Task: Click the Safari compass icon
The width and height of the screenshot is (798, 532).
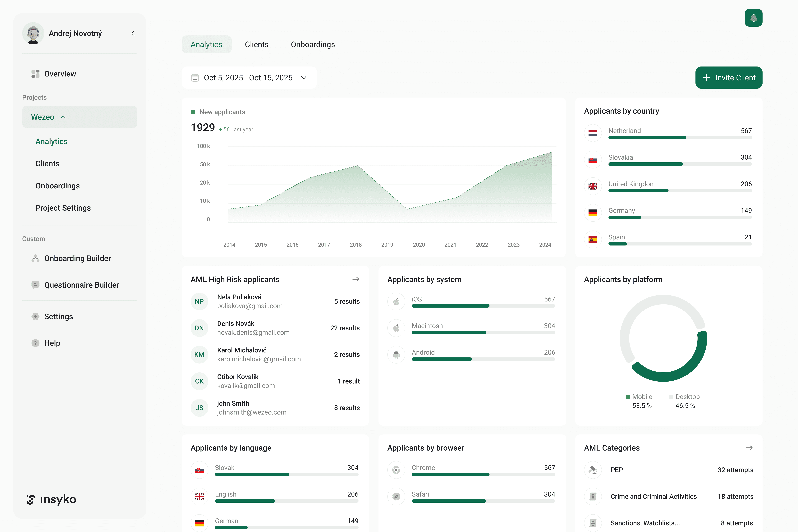Action: point(396,496)
